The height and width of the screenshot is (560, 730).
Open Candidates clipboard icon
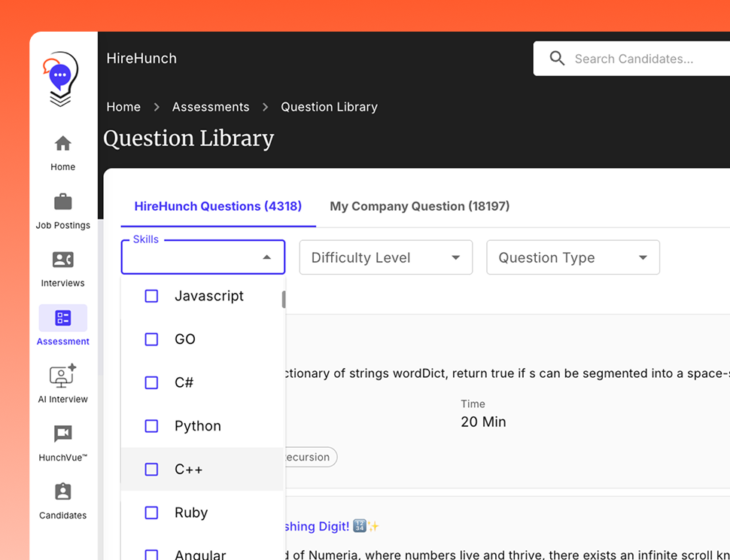(63, 492)
